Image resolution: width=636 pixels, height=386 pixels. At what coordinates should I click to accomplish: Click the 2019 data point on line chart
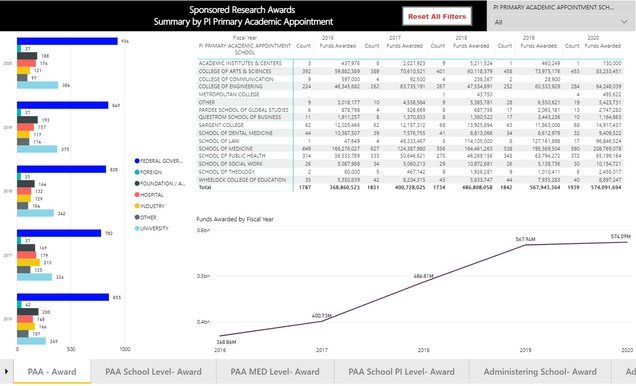click(525, 245)
